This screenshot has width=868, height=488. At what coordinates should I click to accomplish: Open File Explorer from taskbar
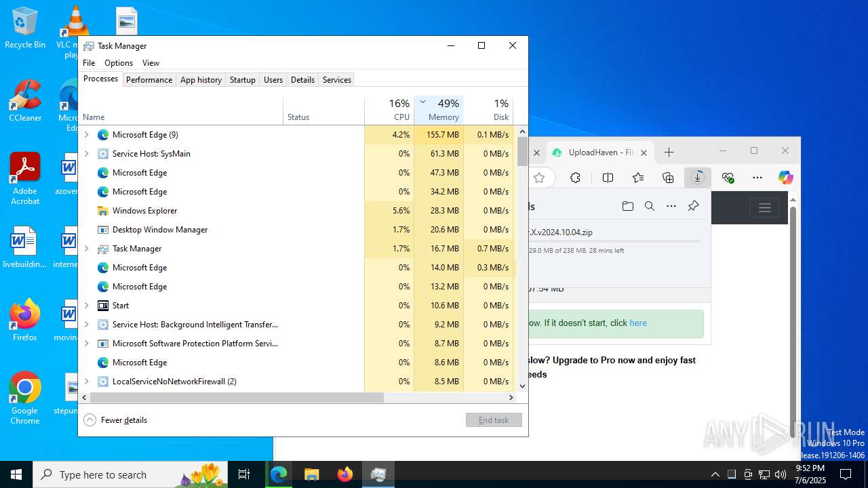point(311,474)
